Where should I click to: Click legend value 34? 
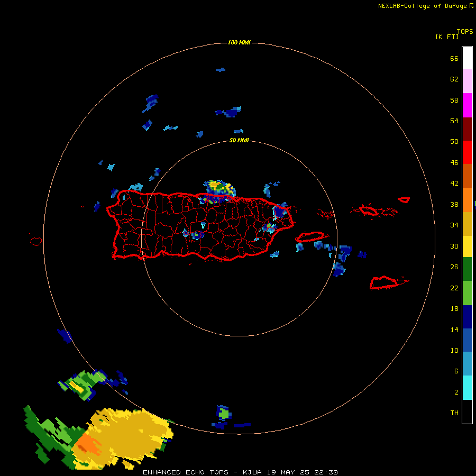click(454, 225)
